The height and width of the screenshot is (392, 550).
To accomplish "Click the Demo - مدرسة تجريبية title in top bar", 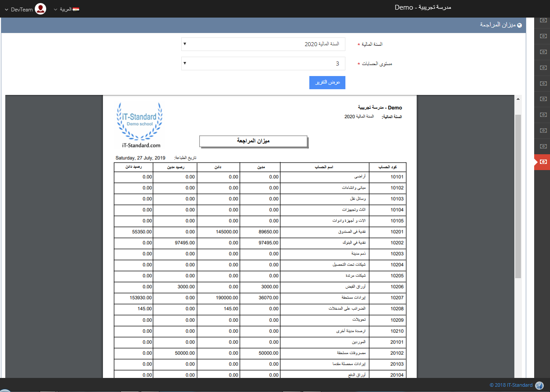I will [422, 7].
